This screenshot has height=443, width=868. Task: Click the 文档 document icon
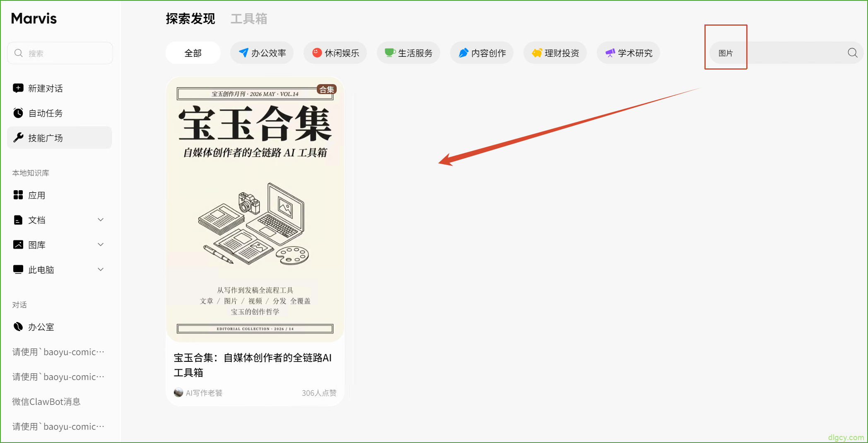pyautogui.click(x=18, y=220)
